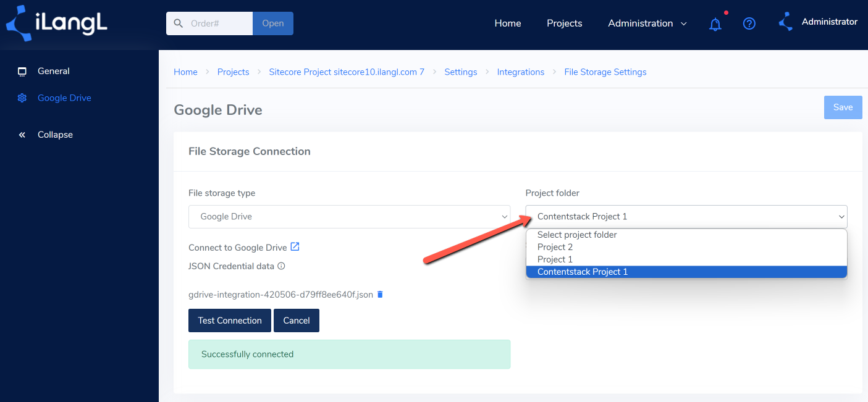
Task: Select General in the sidebar
Action: (x=54, y=71)
